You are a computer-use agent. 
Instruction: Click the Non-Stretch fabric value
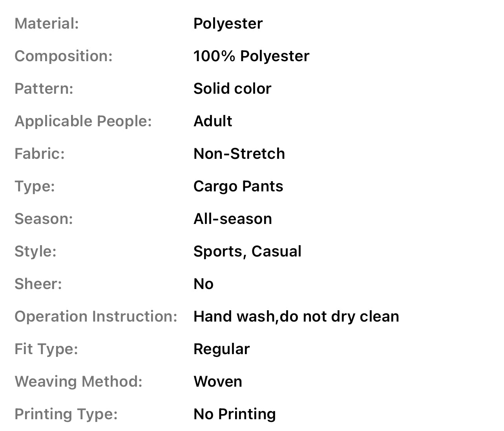pyautogui.click(x=239, y=154)
